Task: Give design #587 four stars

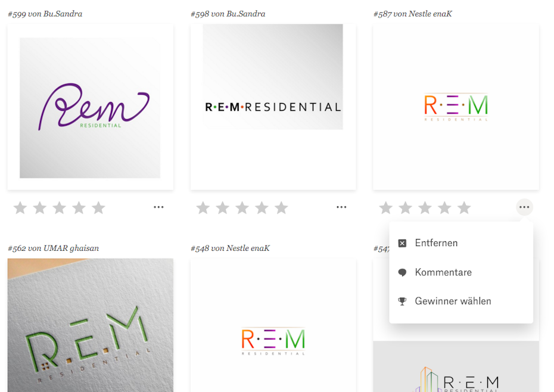Action: click(444, 207)
